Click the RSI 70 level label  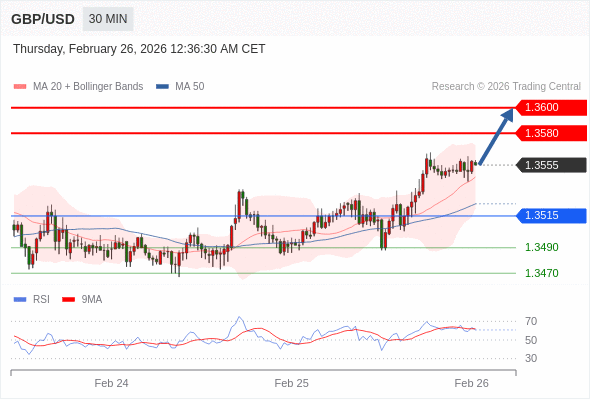click(531, 321)
